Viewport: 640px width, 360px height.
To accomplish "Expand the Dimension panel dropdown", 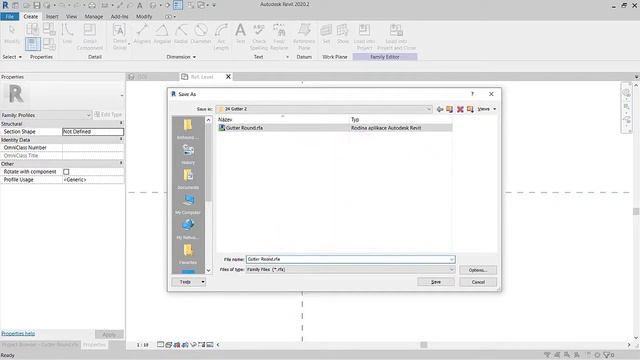I will [x=181, y=57].
